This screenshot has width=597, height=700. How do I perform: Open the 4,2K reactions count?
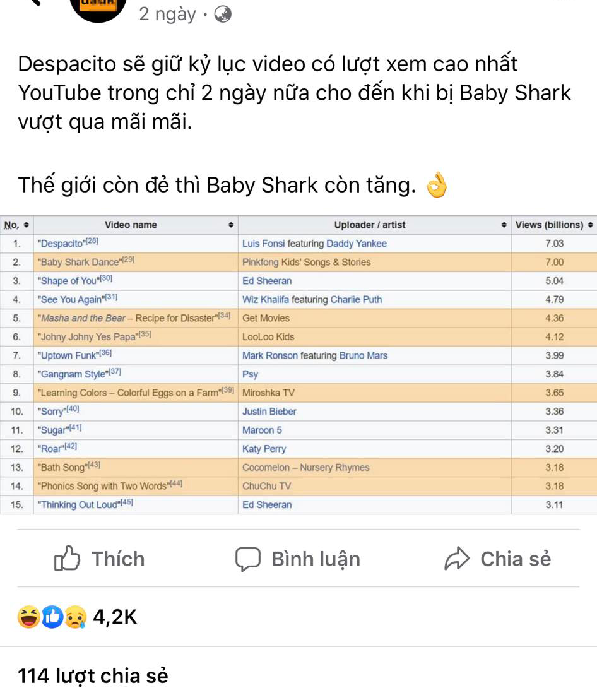click(x=115, y=617)
